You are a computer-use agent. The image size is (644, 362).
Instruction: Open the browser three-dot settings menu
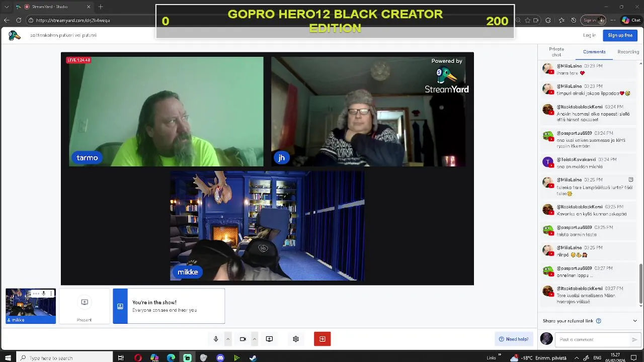(x=612, y=21)
